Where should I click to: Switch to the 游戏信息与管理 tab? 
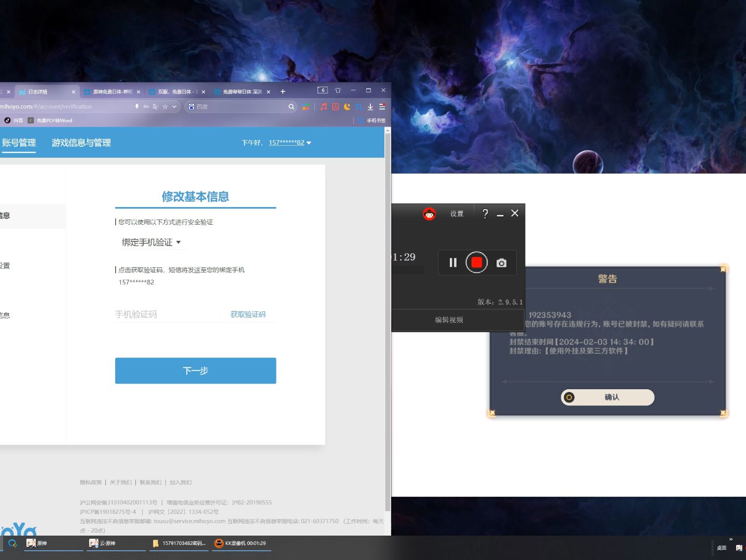coord(81,143)
